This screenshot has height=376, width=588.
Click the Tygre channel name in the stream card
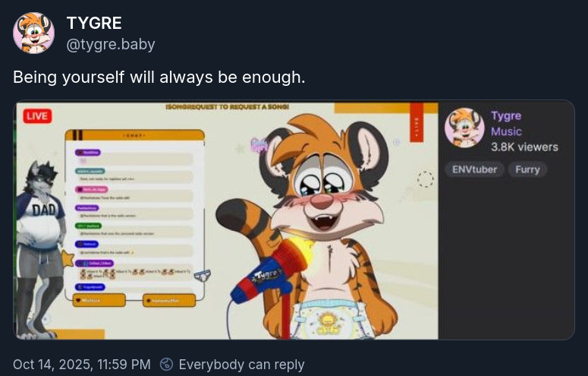click(x=506, y=115)
